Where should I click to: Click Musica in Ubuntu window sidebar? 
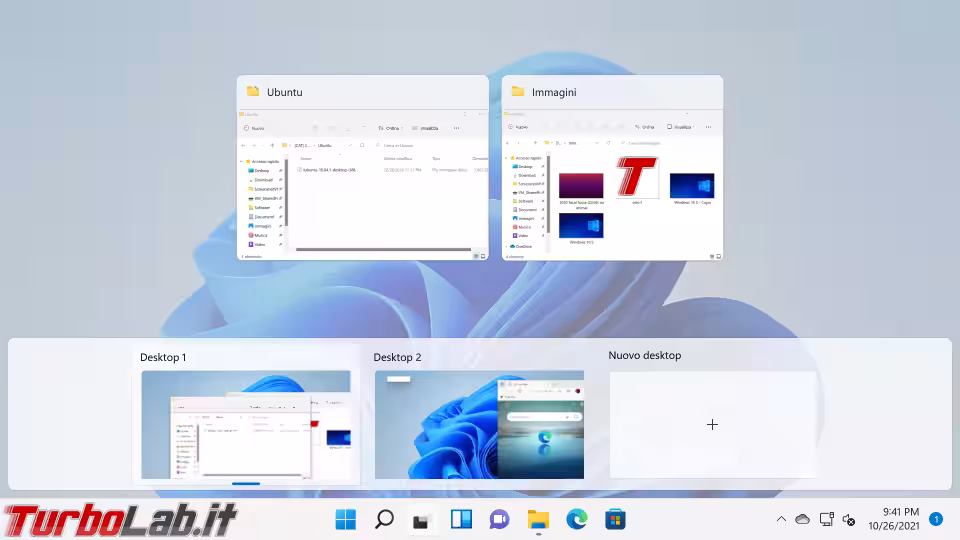261,235
